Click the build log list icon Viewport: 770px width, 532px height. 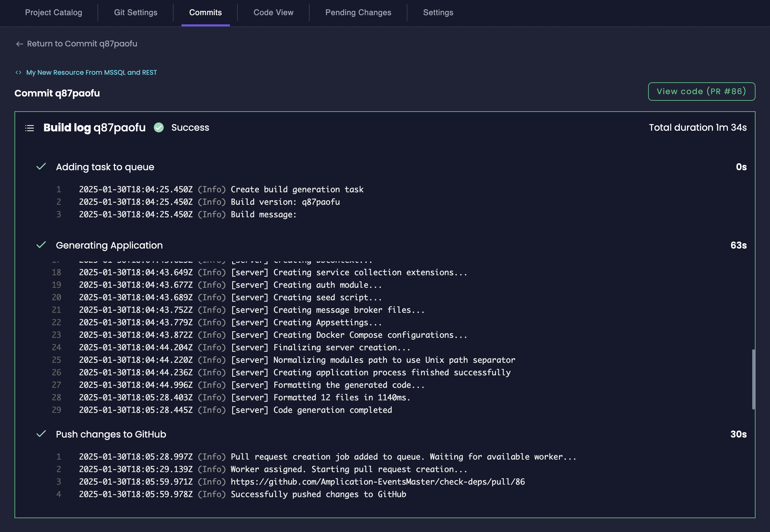[x=30, y=128]
